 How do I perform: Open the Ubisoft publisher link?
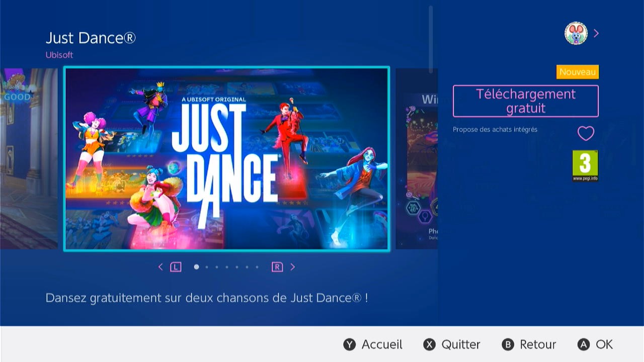pyautogui.click(x=59, y=55)
